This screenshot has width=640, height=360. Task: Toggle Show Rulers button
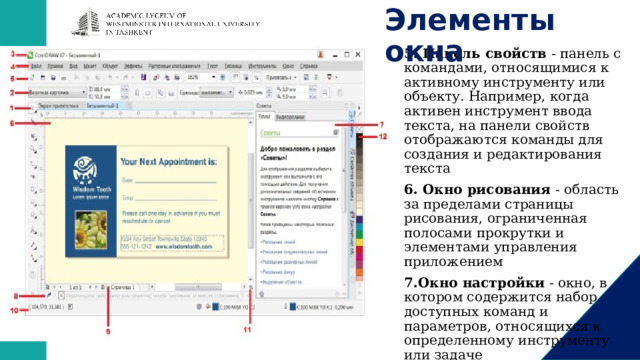pos(236,77)
